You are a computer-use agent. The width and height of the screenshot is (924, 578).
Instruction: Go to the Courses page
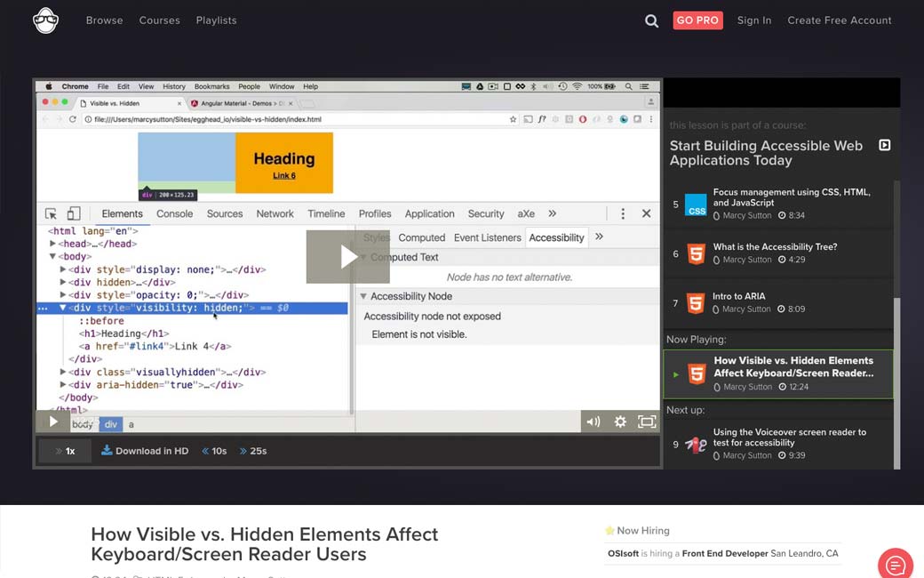click(159, 20)
